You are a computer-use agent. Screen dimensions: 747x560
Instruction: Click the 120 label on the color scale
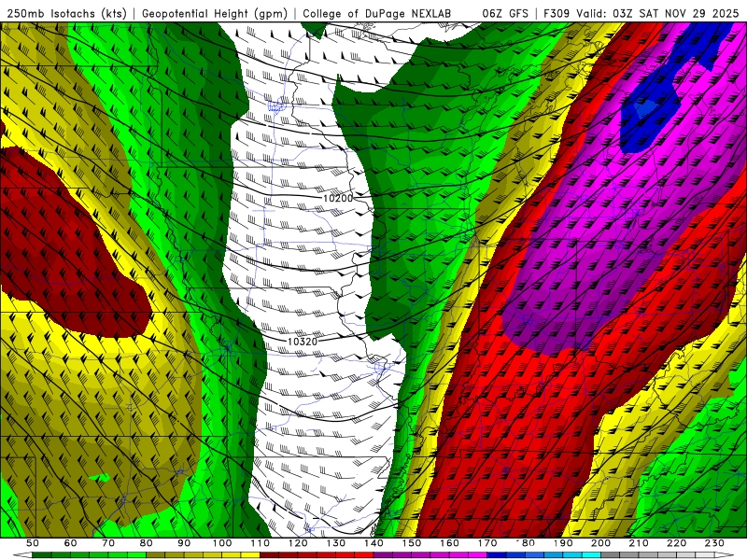click(298, 543)
